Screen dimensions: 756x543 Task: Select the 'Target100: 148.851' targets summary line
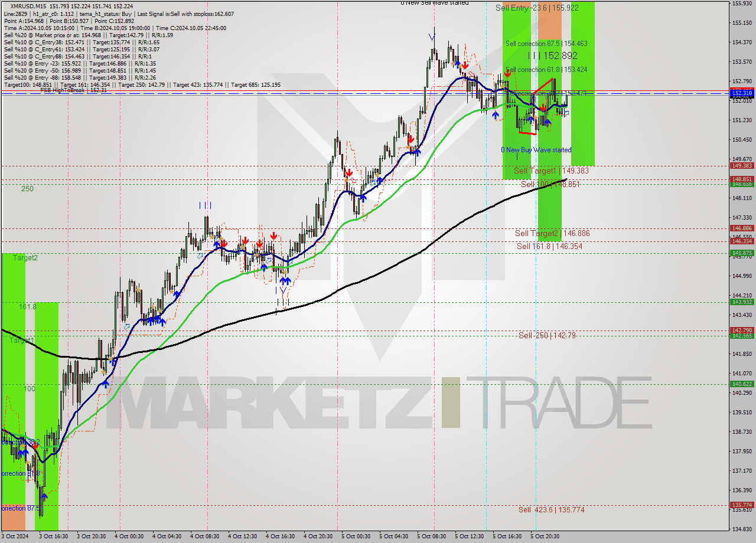click(x=142, y=84)
